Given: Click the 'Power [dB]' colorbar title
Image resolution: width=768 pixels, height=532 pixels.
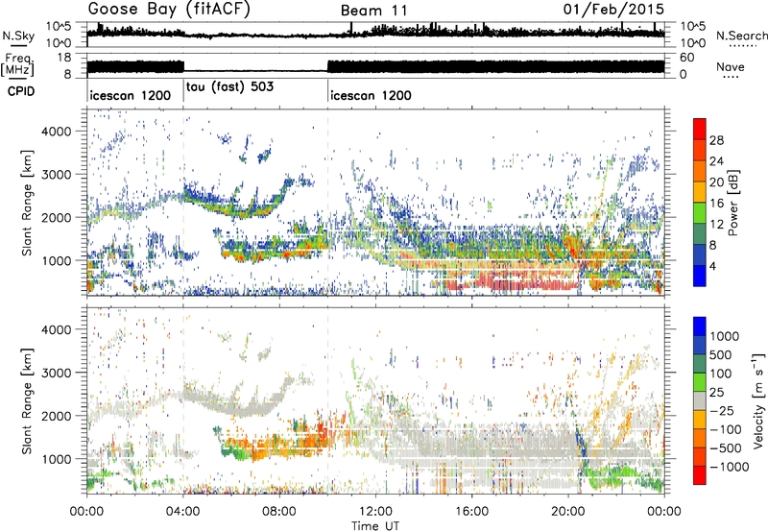Looking at the screenshot, I should (732, 203).
